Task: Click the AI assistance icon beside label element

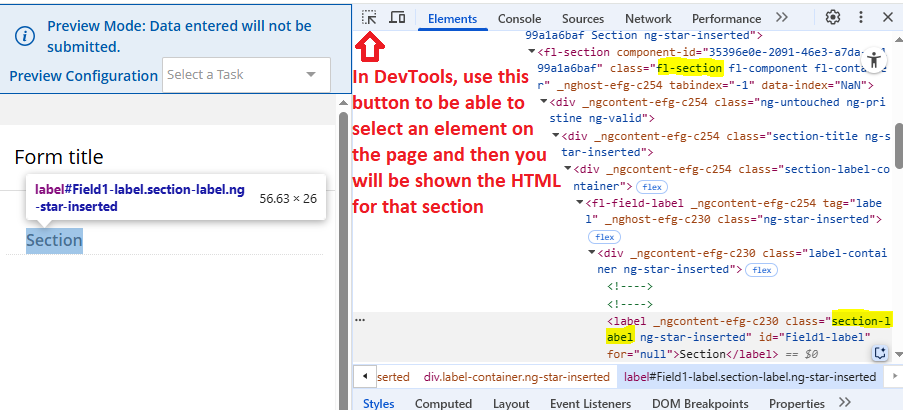Action: [x=880, y=352]
